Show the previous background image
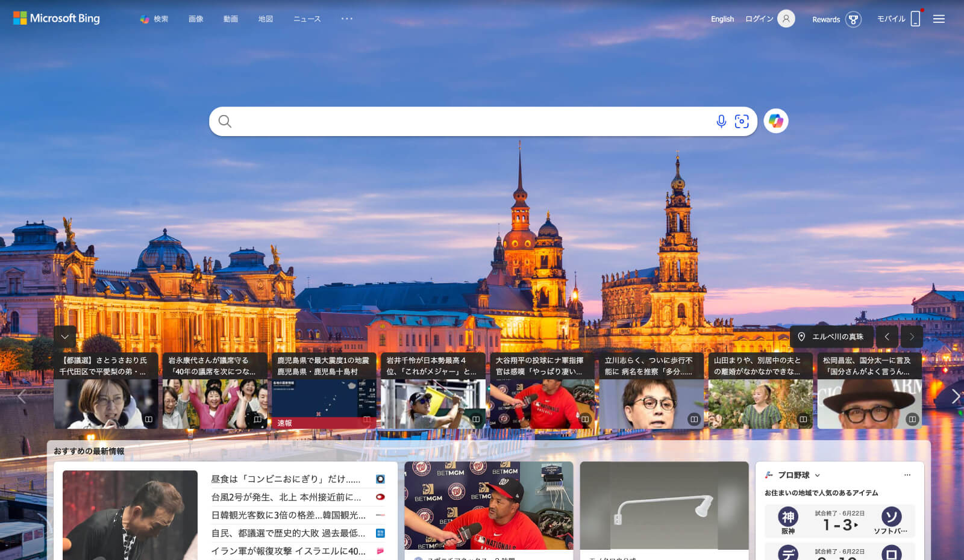The image size is (964, 560). [x=887, y=337]
